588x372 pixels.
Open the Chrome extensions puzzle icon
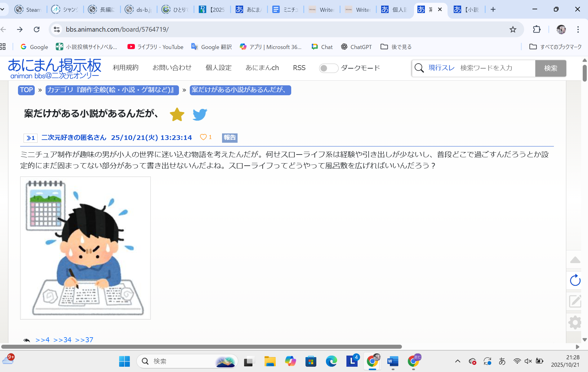coord(537,29)
